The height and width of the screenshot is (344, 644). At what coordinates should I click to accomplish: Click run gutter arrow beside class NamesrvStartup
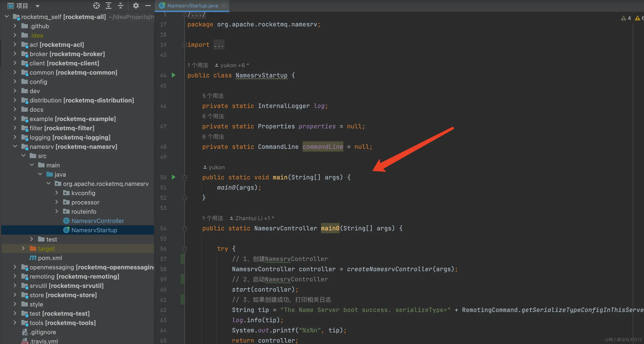click(x=174, y=75)
